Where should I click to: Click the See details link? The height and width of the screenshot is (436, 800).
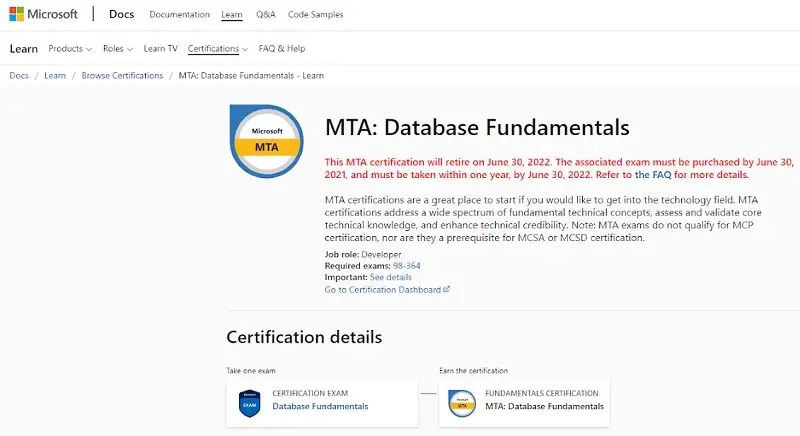[x=391, y=277]
